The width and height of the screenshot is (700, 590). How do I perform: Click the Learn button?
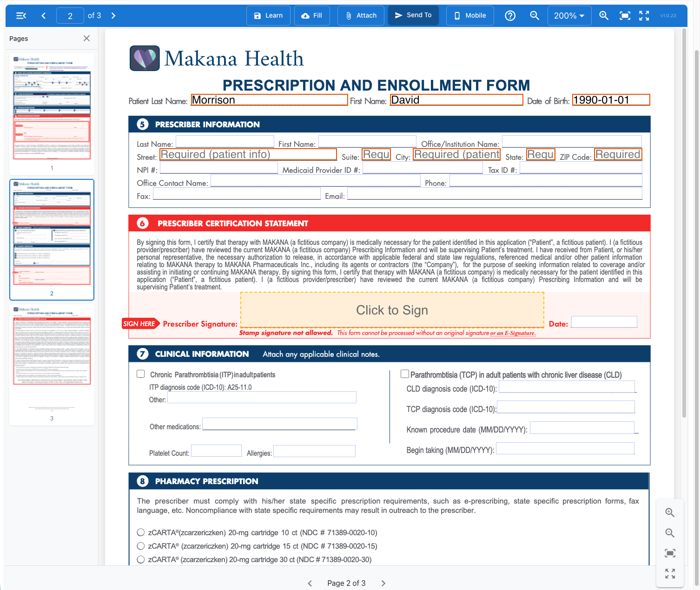(268, 15)
